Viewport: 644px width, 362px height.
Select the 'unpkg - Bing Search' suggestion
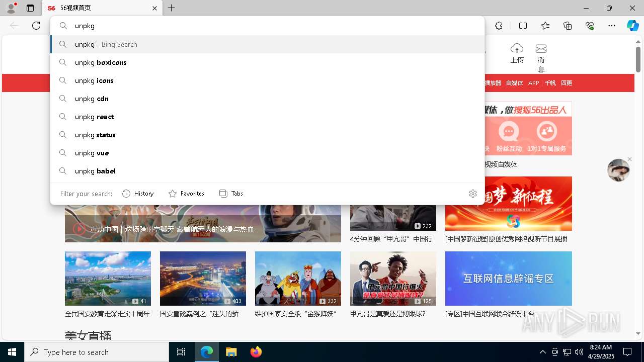(267, 44)
